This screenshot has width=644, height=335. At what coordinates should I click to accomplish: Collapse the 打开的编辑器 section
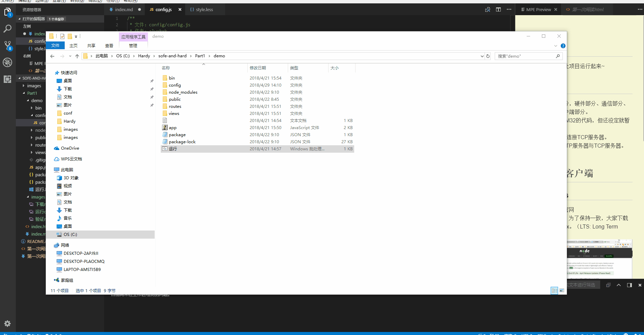[19, 19]
